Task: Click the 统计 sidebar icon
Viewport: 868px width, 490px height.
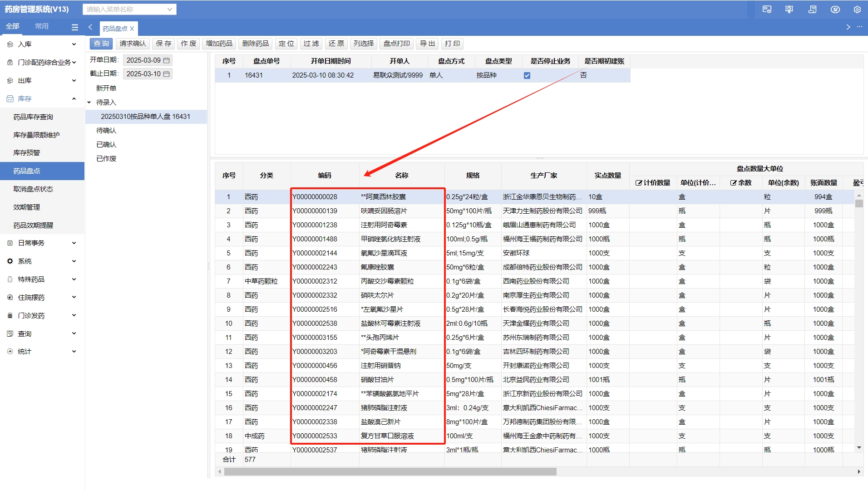Action: 10,352
